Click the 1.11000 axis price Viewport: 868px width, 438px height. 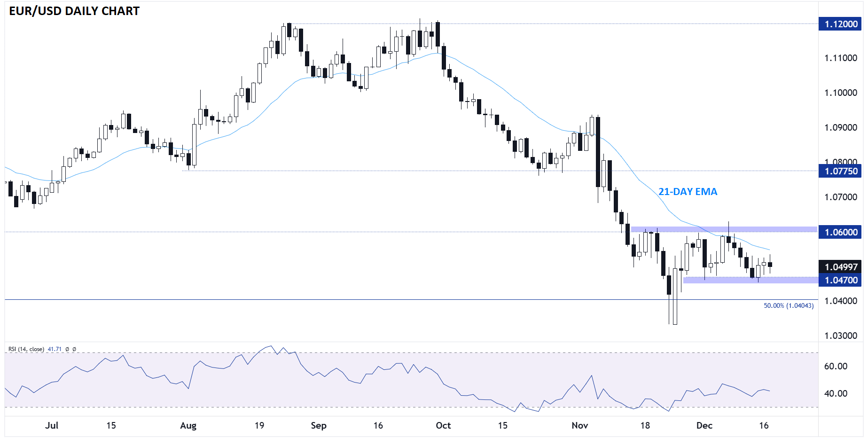coord(841,58)
